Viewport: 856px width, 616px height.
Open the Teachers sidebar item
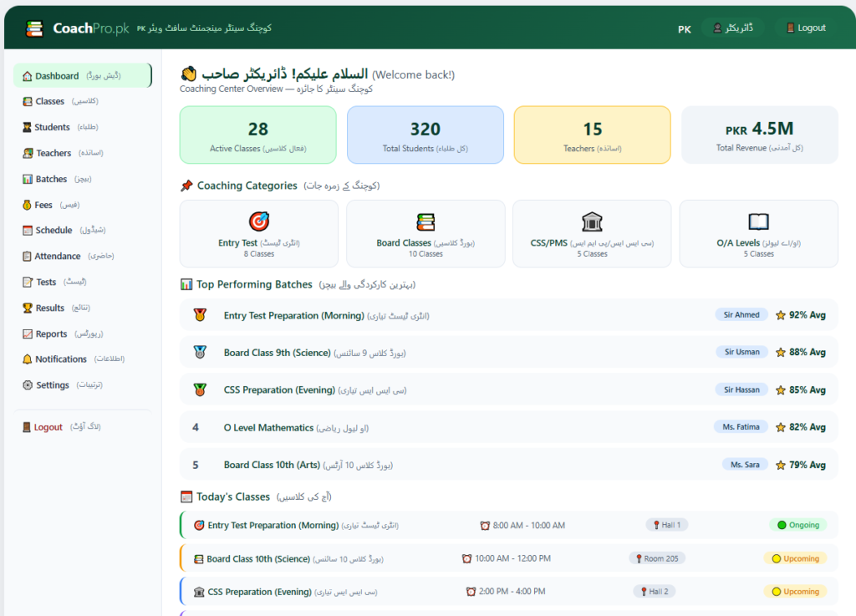point(83,153)
